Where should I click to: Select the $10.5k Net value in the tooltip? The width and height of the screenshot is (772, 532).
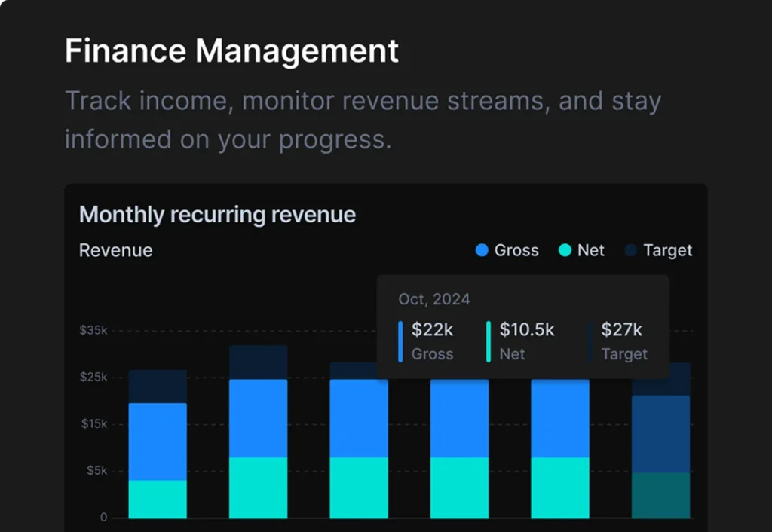[526, 329]
